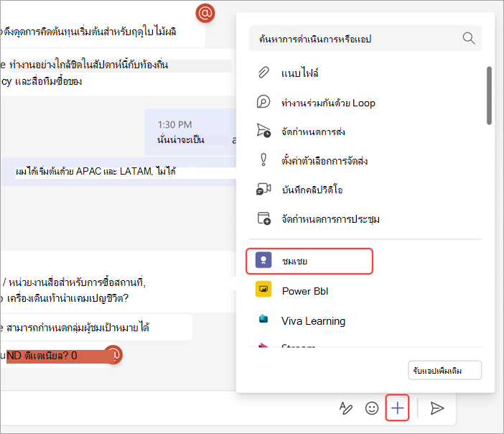Image resolution: width=504 pixels, height=434 pixels.
Task: Focus the ค้นหาการดำเนินการหรือแอป search field
Action: (365, 38)
